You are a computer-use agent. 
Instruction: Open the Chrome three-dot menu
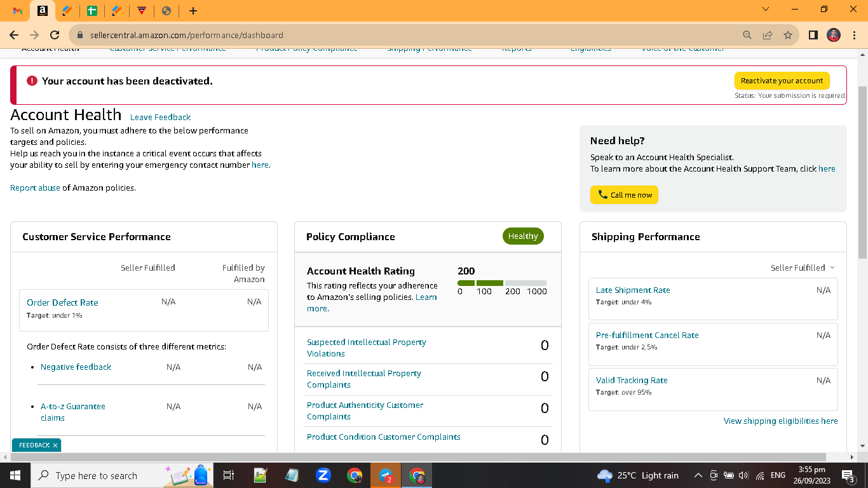pyautogui.click(x=854, y=35)
